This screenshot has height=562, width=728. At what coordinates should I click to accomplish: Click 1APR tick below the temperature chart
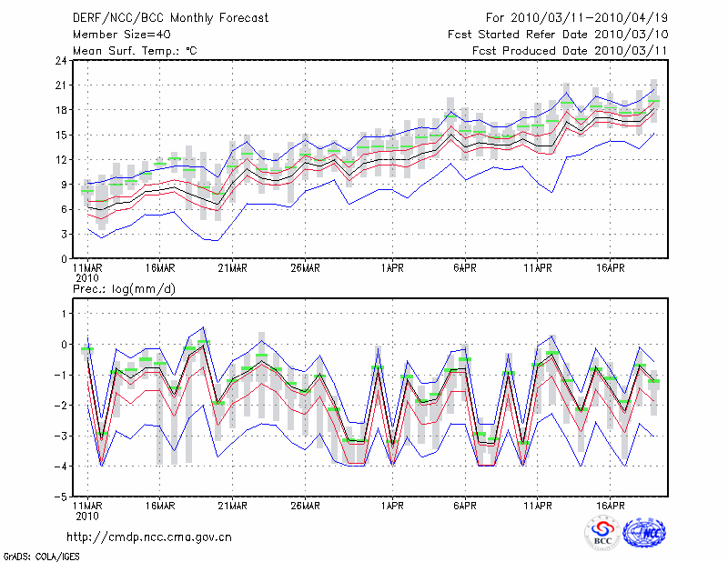point(392,268)
